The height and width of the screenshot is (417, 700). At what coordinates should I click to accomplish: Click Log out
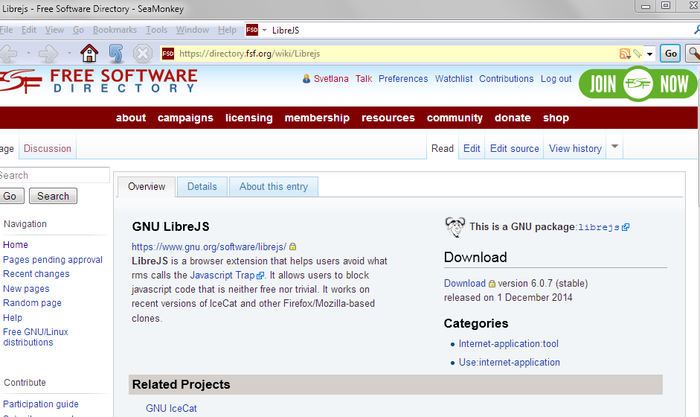[556, 79]
